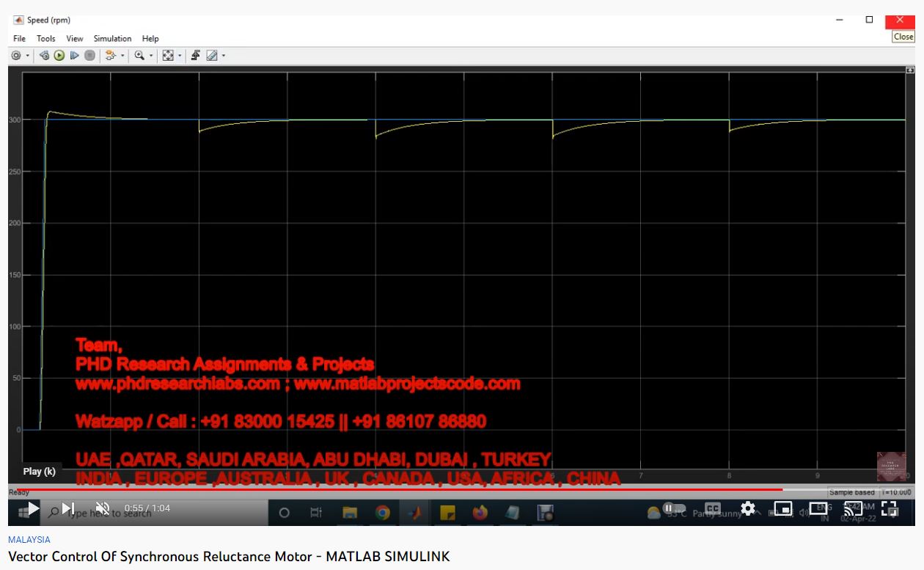Toggle the video autoplay switch

pos(673,508)
